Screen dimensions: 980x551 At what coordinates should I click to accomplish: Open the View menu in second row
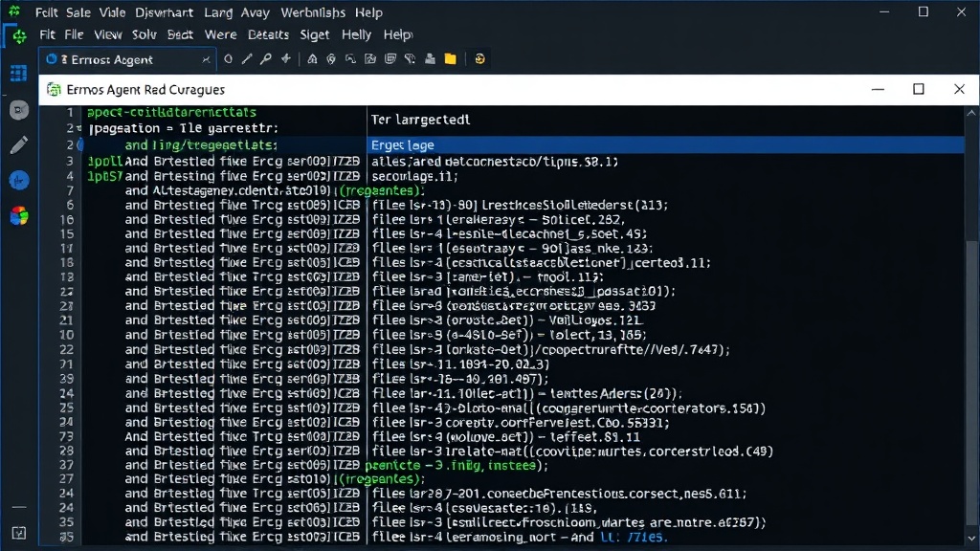pyautogui.click(x=108, y=34)
